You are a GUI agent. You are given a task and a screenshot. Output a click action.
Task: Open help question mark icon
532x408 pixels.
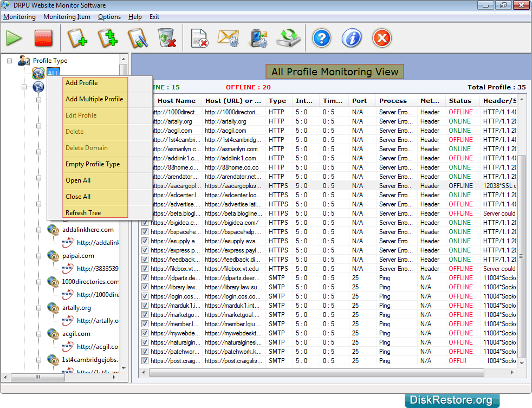click(x=321, y=38)
